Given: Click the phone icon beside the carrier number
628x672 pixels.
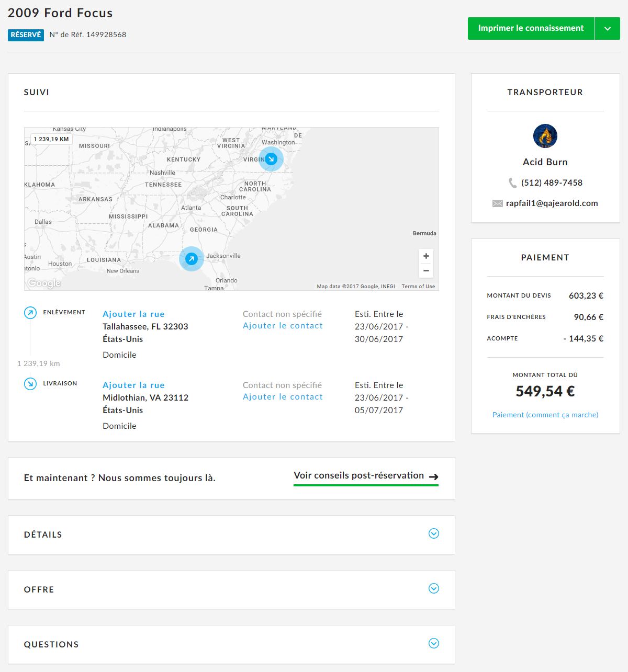Looking at the screenshot, I should coord(512,183).
